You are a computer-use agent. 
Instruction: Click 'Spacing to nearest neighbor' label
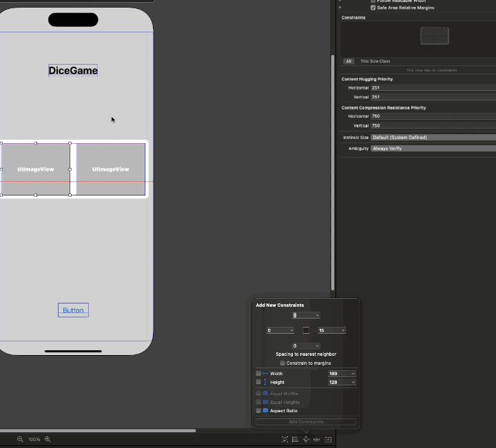(306, 354)
